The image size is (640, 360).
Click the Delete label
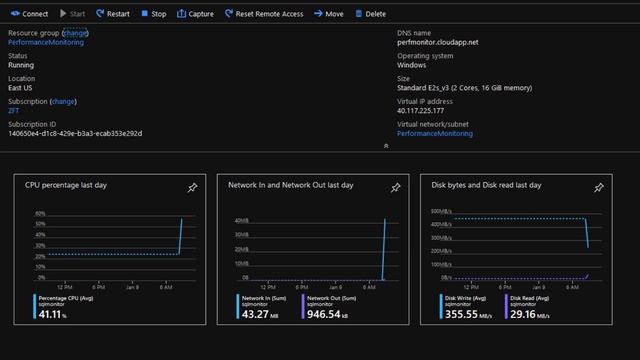(x=376, y=14)
